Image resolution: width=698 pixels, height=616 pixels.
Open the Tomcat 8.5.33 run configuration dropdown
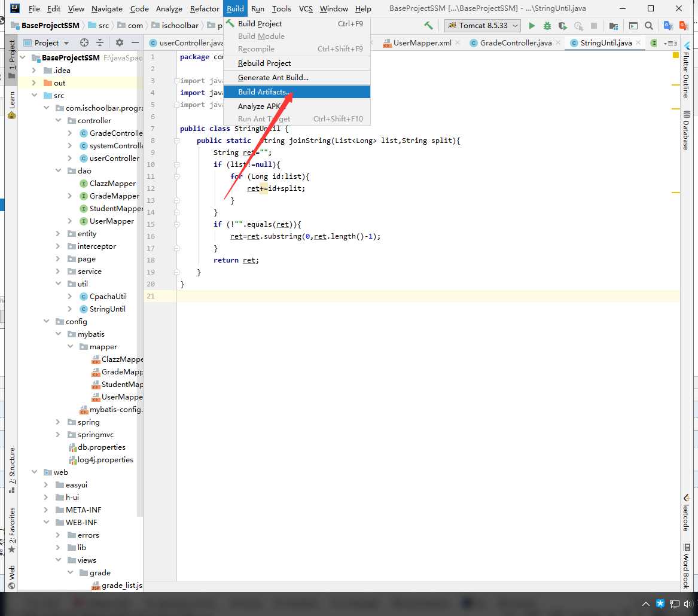(x=483, y=25)
